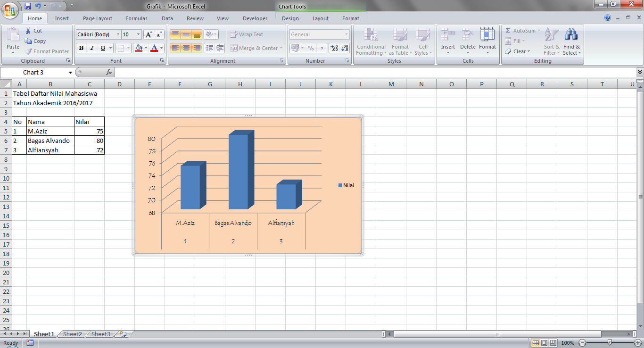
Task: Open the General number format dropdown
Action: tap(346, 34)
